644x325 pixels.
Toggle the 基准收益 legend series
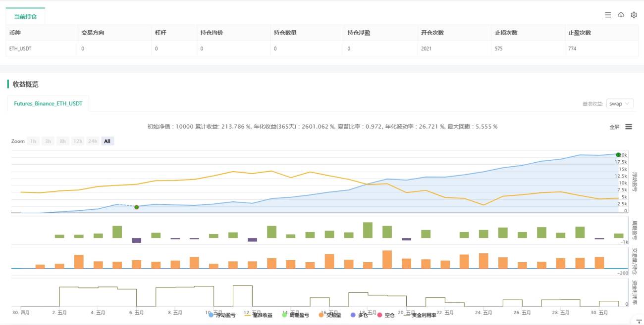[x=259, y=315]
